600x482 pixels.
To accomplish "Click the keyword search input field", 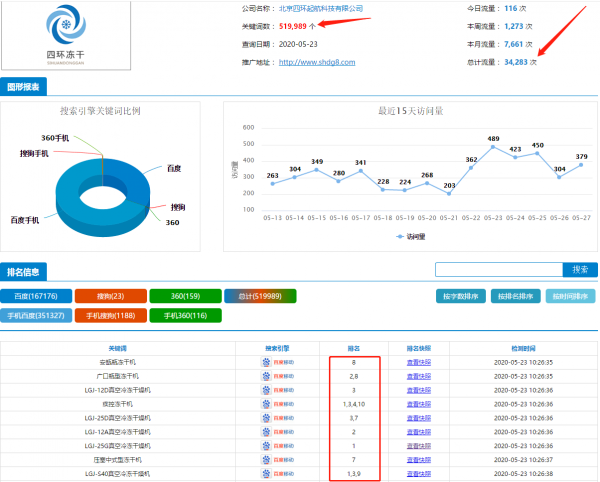I will [498, 270].
